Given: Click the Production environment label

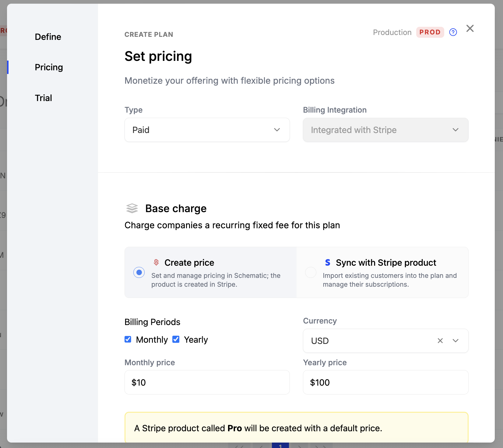Looking at the screenshot, I should 392,32.
